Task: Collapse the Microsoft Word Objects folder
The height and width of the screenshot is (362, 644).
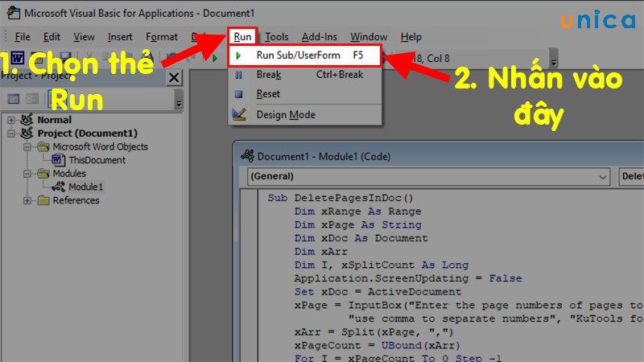Action: [27, 147]
